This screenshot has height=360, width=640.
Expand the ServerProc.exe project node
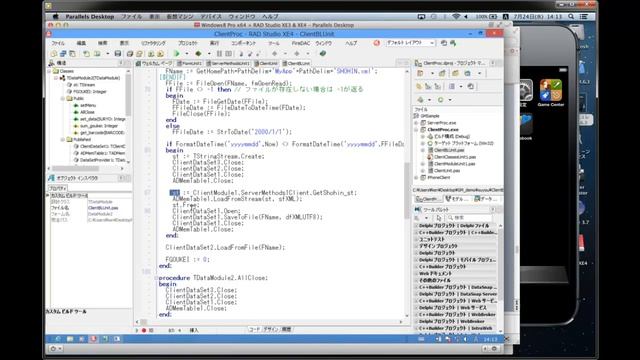pos(416,123)
